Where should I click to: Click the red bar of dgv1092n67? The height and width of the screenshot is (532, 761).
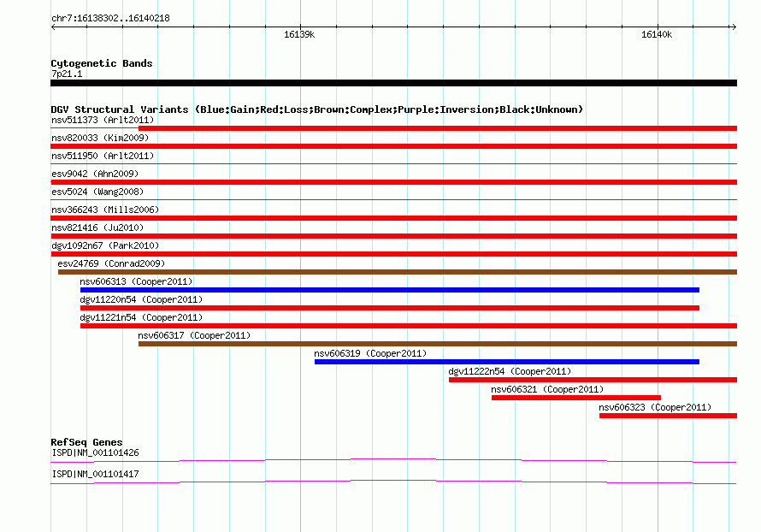(393, 254)
